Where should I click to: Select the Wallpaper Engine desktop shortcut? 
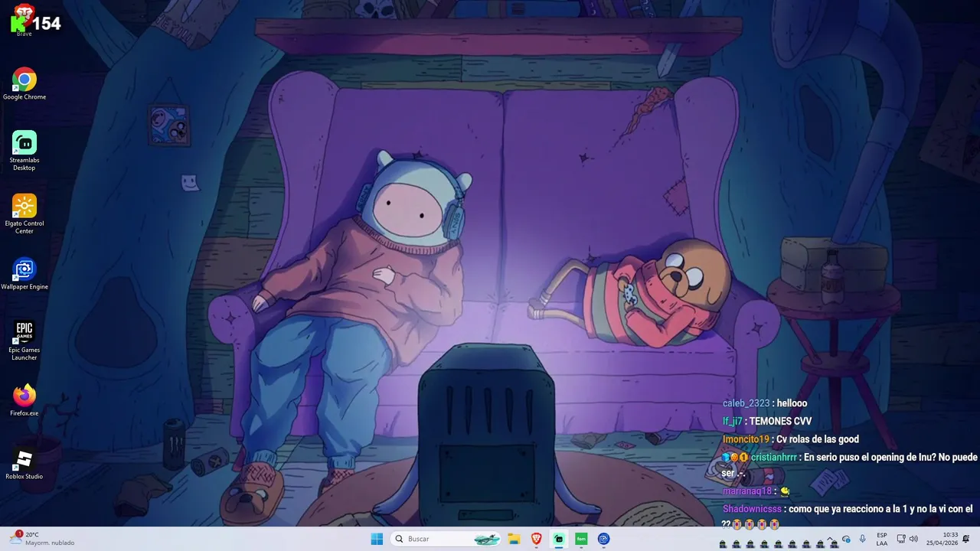[x=24, y=274]
